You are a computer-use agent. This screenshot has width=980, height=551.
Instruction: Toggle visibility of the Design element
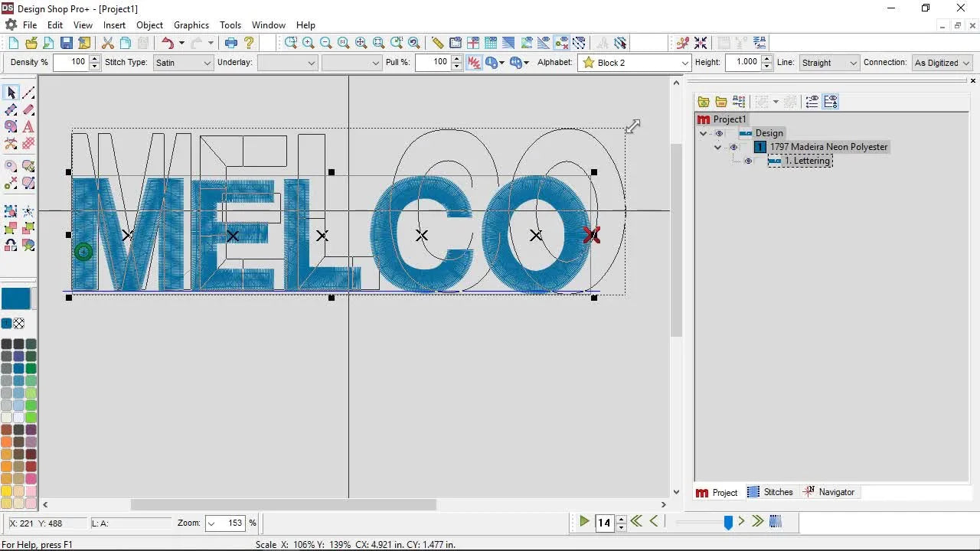pos(718,132)
